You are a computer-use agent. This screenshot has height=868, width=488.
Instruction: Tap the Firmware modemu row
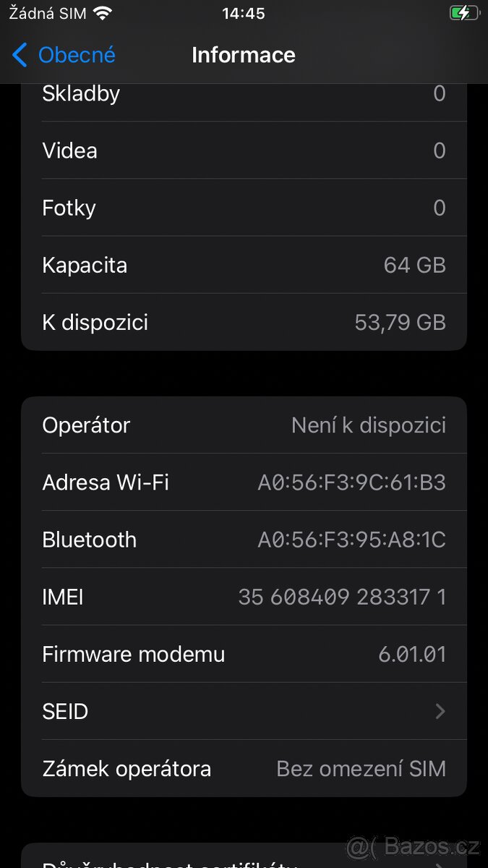(244, 654)
